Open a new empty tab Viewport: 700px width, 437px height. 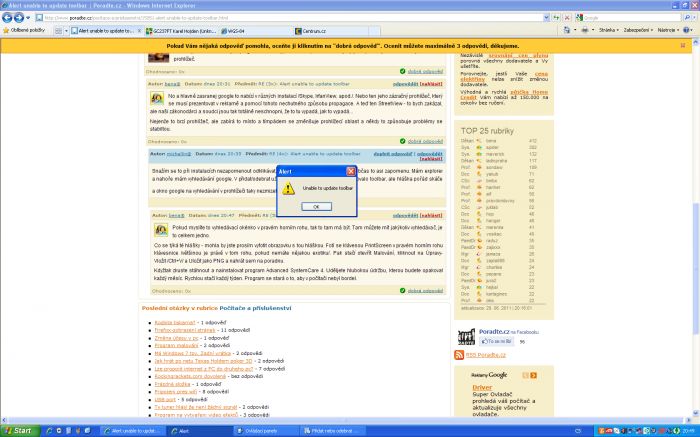click(374, 31)
